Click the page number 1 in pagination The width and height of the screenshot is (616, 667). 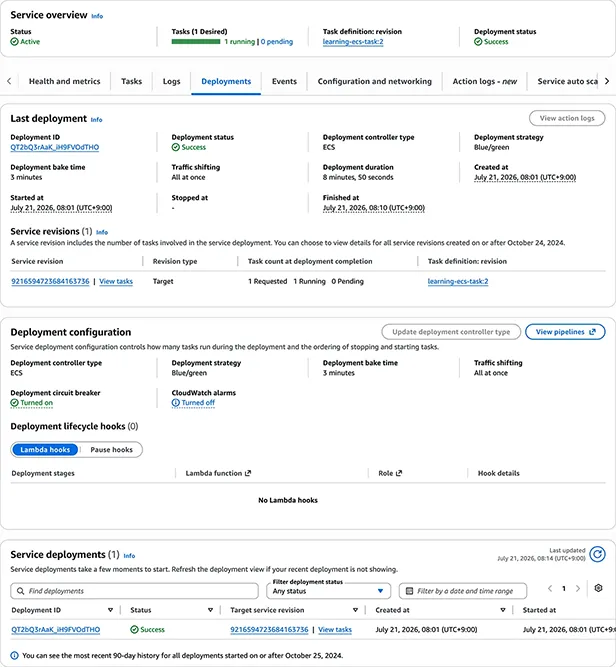564,589
